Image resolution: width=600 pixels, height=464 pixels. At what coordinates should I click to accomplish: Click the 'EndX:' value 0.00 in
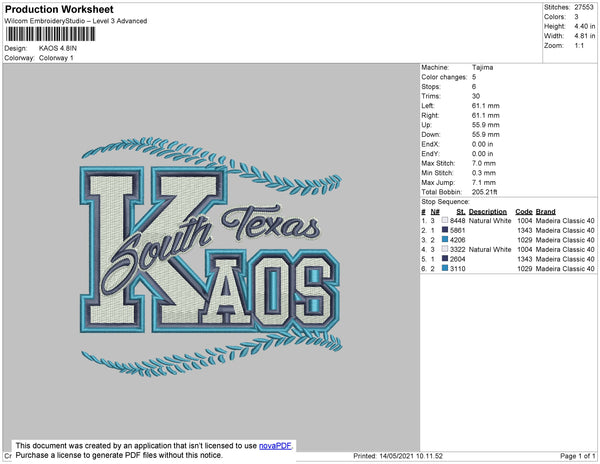[483, 144]
